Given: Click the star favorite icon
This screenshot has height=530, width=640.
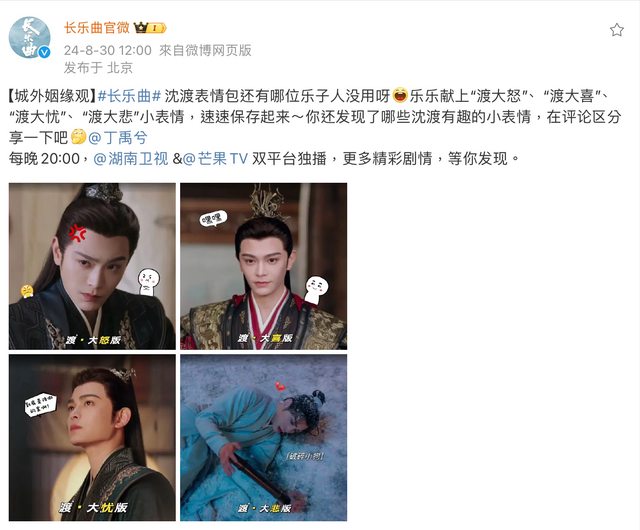Looking at the screenshot, I should click(x=616, y=30).
